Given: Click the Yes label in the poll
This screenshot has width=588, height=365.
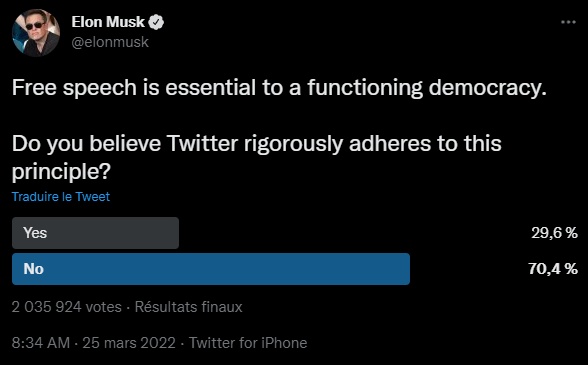Looking at the screenshot, I should pos(35,233).
